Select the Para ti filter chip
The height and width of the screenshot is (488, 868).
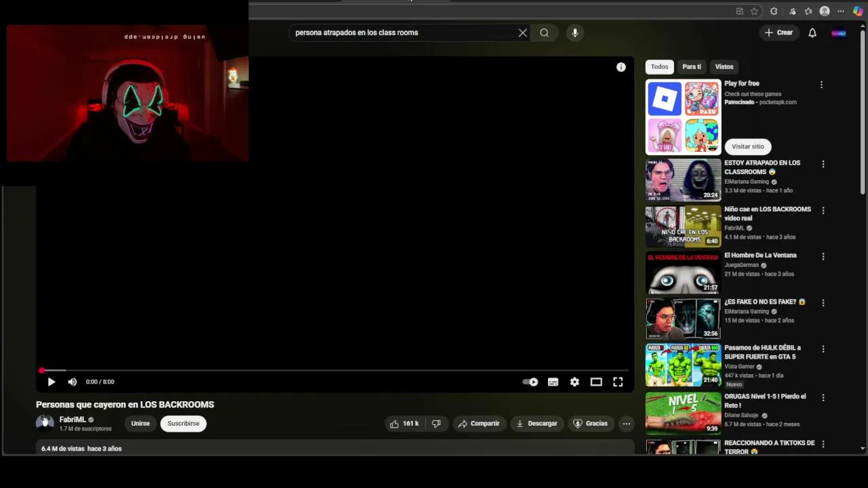click(x=692, y=66)
